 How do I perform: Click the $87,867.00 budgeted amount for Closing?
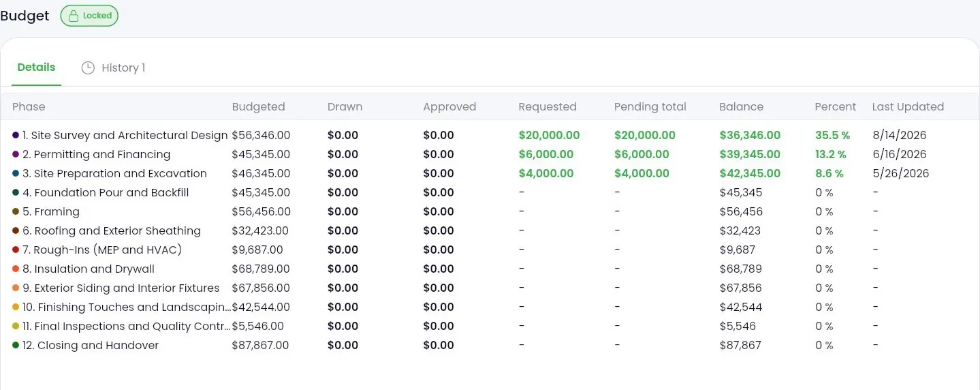click(261, 345)
